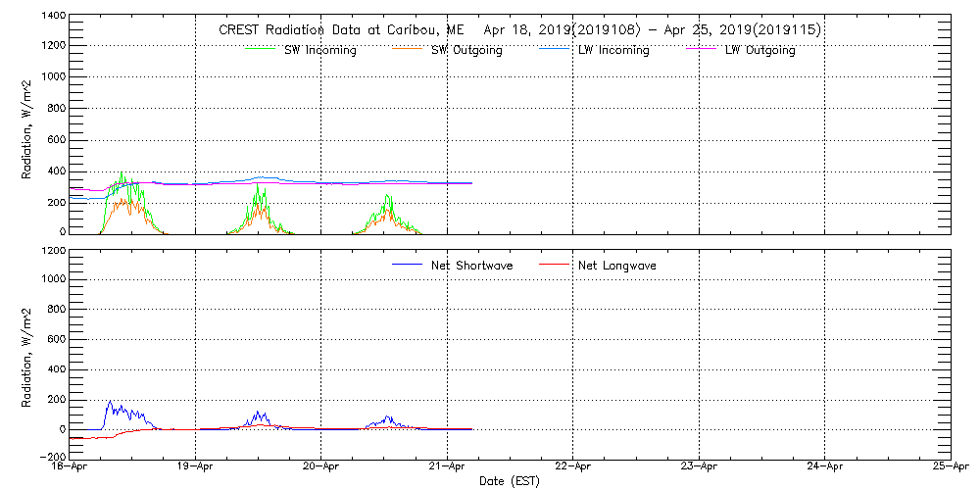
Task: Click the 1400 y-axis value label
Action: (54, 18)
